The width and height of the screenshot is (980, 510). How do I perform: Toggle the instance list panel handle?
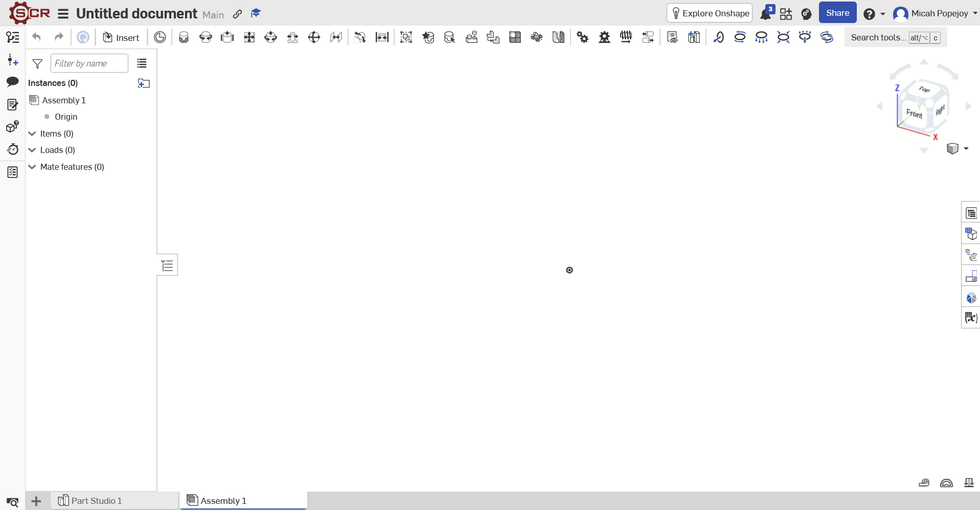[167, 265]
